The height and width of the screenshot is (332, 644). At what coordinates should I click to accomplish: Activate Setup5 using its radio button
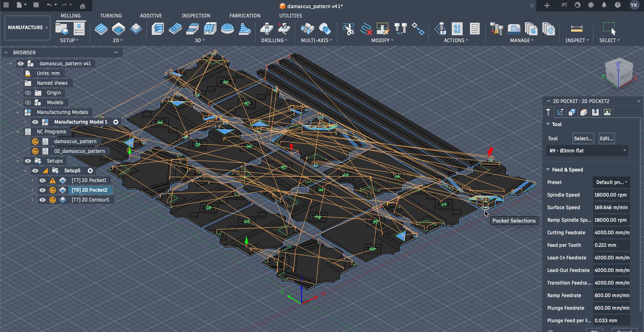point(90,171)
